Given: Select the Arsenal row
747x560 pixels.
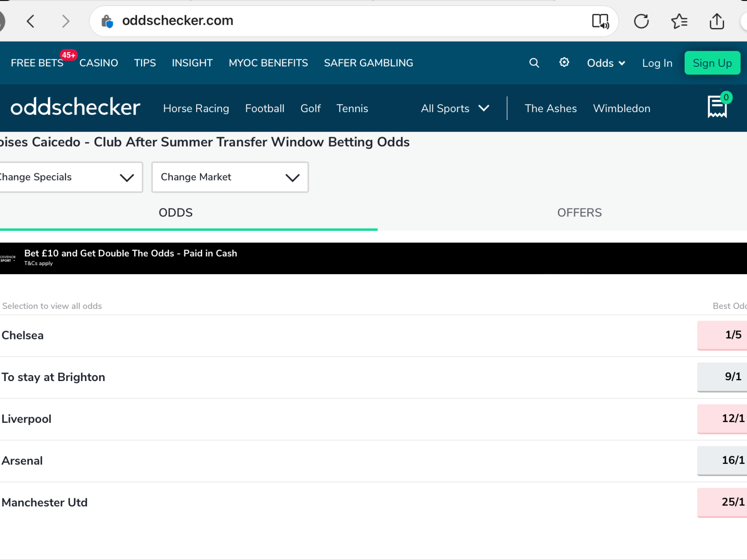Looking at the screenshot, I should click(373, 461).
